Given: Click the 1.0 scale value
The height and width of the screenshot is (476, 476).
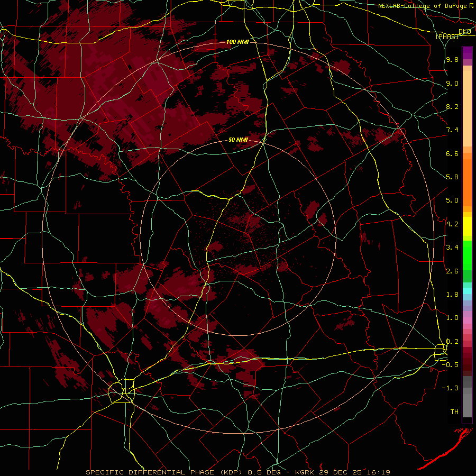Looking at the screenshot, I should coord(452,318).
